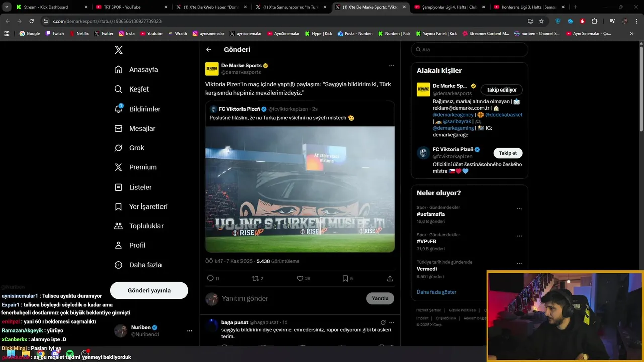Click Takip et for FC Viktoria Plzeň
The width and height of the screenshot is (644, 362).
508,153
